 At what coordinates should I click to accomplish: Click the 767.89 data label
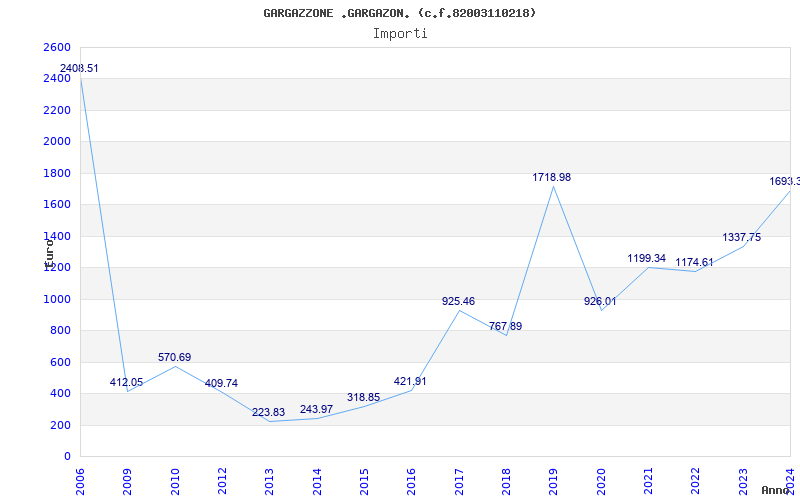(x=506, y=326)
